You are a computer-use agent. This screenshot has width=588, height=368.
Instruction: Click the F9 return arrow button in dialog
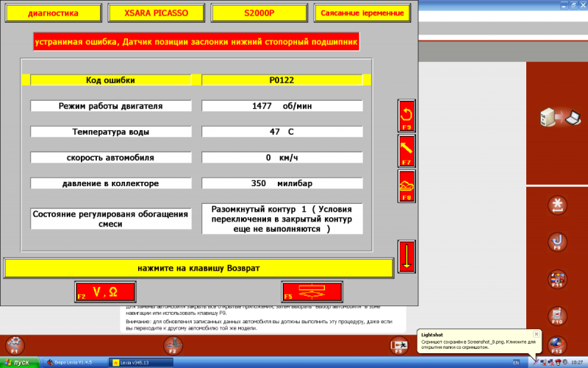click(x=406, y=116)
